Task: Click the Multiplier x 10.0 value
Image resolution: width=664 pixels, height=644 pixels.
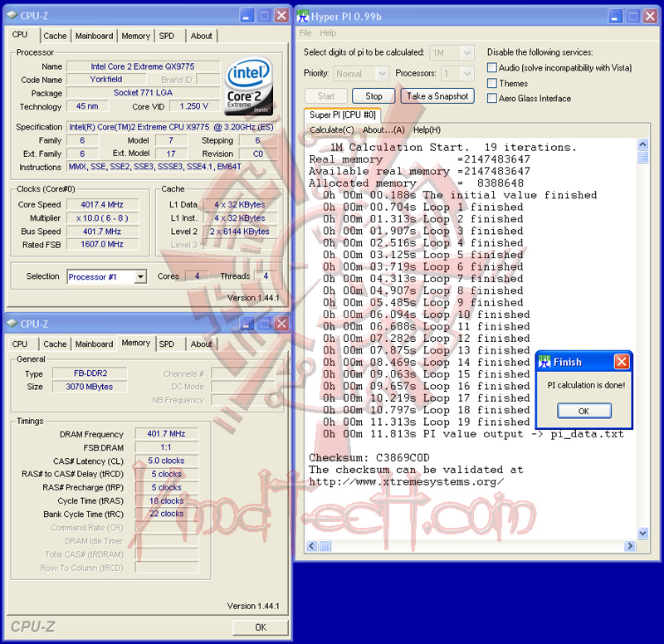Action: coord(102,218)
